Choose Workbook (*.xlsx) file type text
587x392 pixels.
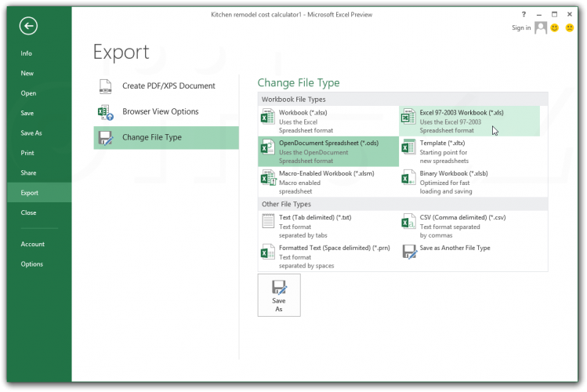click(x=303, y=112)
